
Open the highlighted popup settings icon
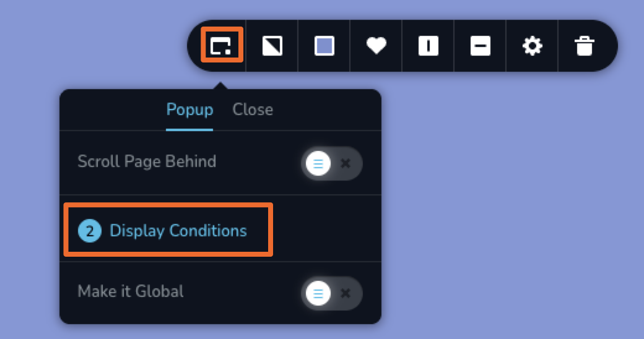click(x=222, y=45)
